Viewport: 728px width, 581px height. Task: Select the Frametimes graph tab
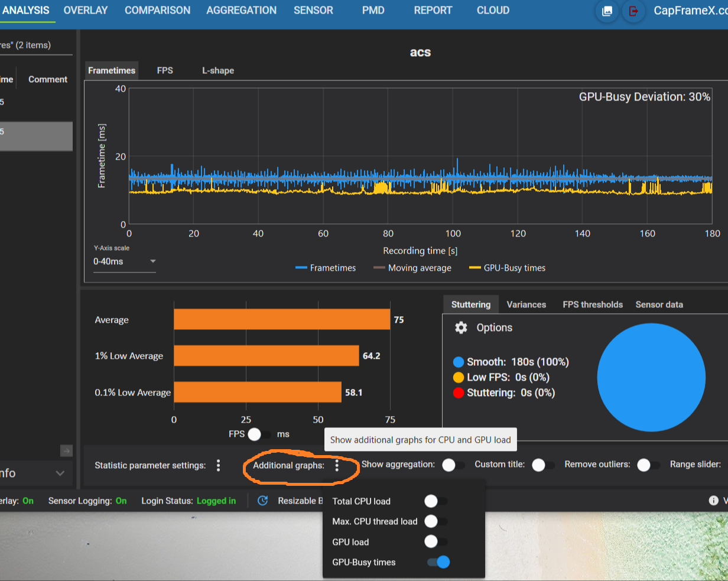pos(112,70)
